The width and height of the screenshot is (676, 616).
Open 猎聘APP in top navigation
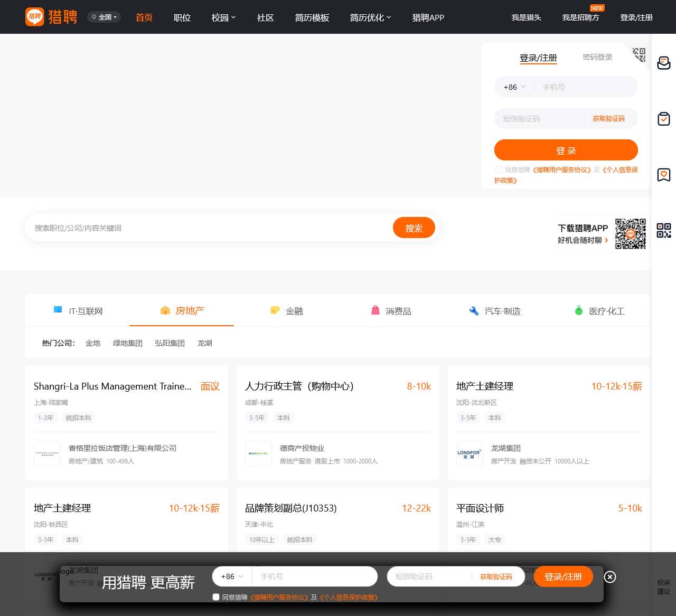coord(428,17)
